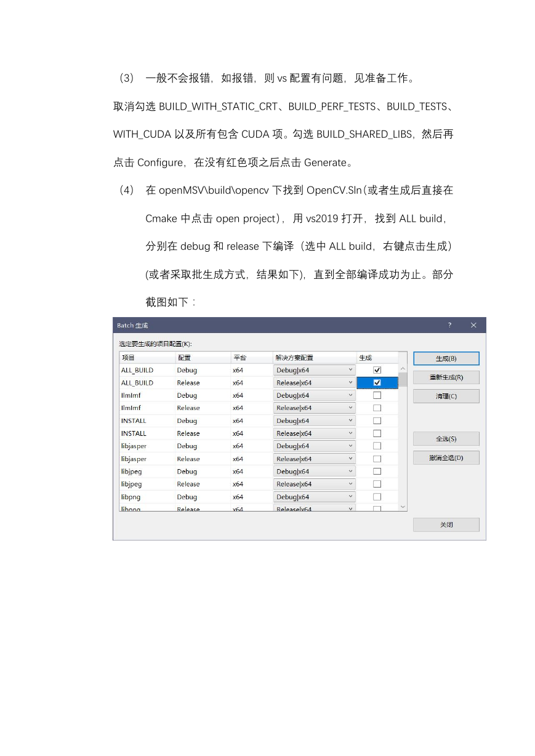Click x64 platform cell in ALL_BUILD Debug row
Image resolution: width=535 pixels, height=756 pixels.
pos(238,370)
